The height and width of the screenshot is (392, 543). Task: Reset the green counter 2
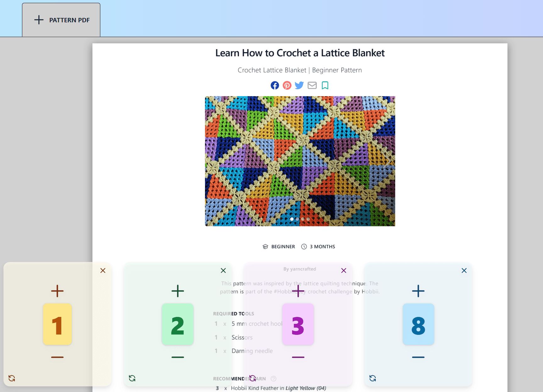coord(132,378)
